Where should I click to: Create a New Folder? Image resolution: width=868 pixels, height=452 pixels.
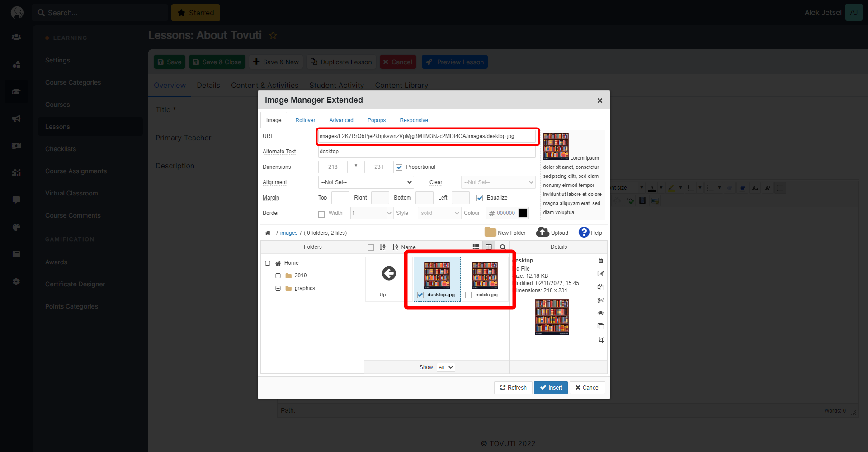coord(505,233)
